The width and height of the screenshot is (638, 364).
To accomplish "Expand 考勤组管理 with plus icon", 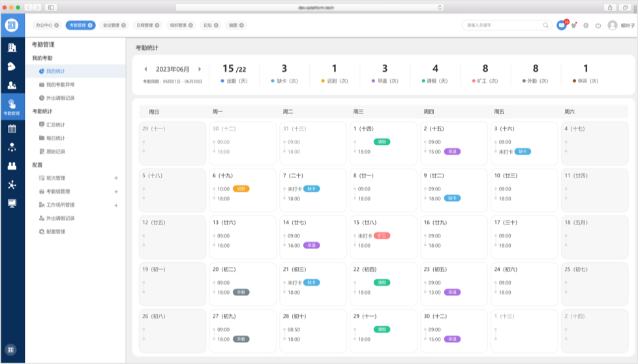I will 116,192.
